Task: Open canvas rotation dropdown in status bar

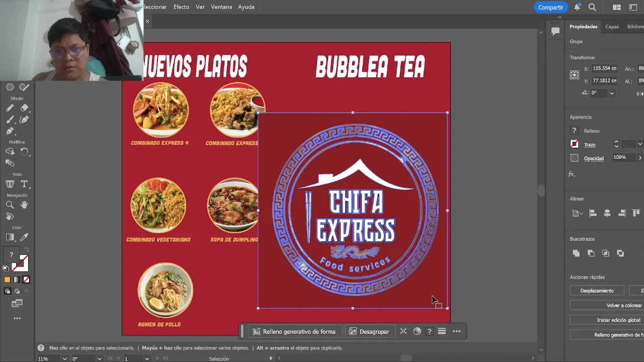Action: tap(99, 358)
